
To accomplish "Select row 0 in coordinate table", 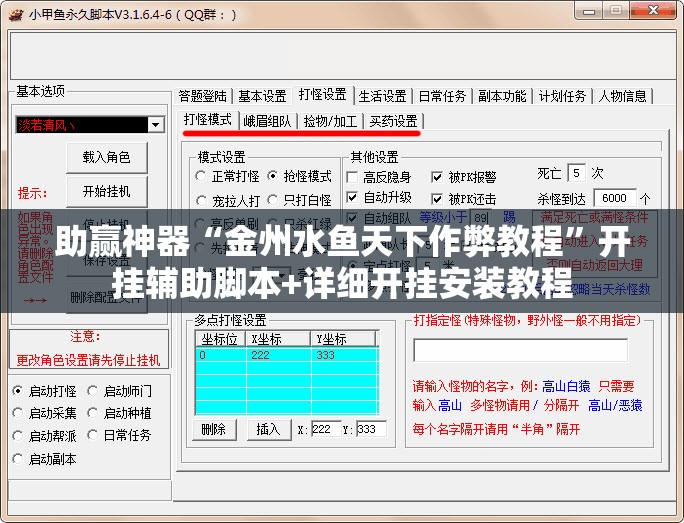I will click(x=287, y=355).
